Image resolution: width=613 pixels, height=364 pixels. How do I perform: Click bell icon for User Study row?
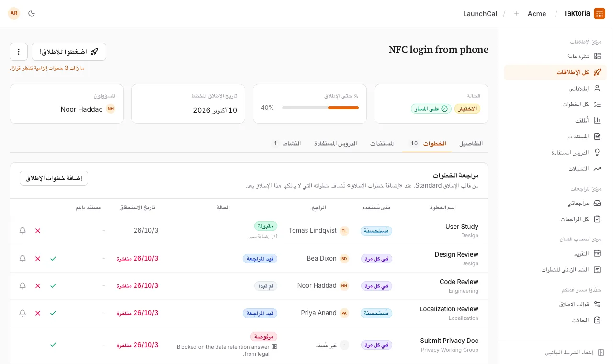click(23, 231)
